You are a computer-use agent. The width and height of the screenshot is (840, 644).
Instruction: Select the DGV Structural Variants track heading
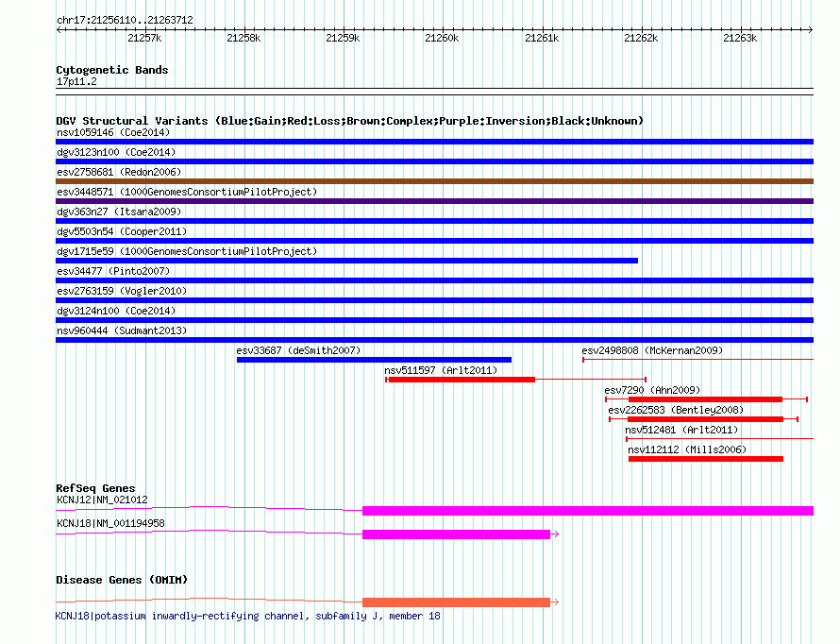point(349,121)
